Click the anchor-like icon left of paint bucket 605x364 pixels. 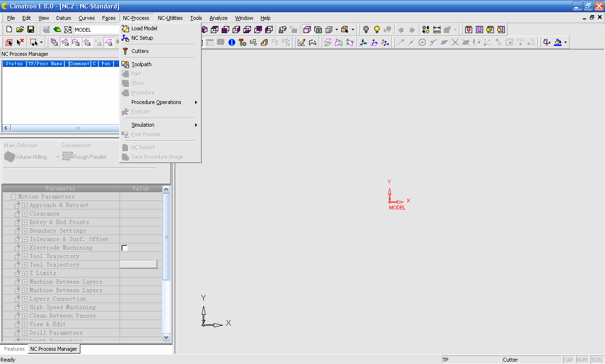point(547,43)
